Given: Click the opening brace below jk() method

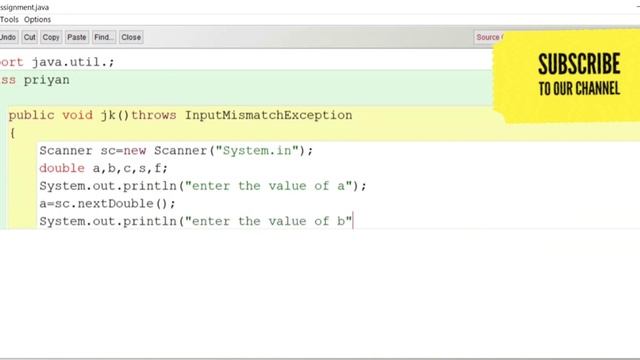Looking at the screenshot, I should click(x=13, y=133).
